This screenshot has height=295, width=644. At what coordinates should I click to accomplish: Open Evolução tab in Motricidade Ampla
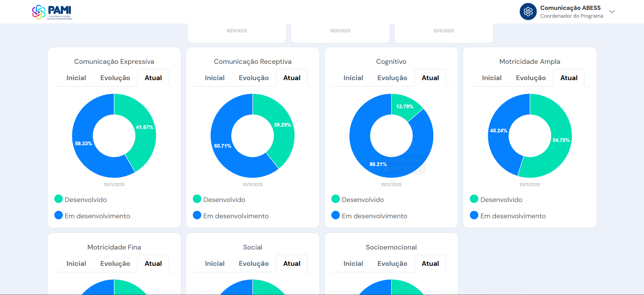(x=531, y=78)
